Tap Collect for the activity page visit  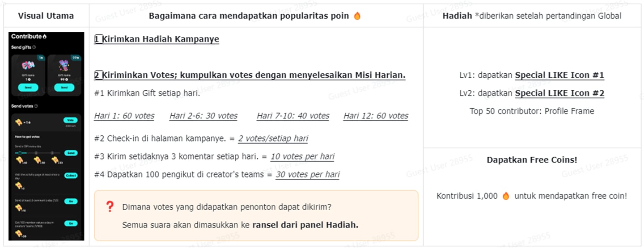point(71,176)
